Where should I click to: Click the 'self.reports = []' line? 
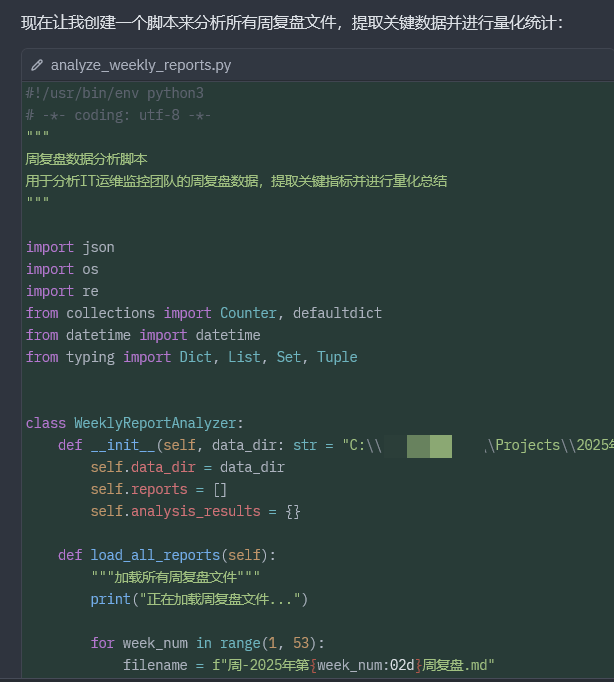pos(159,489)
